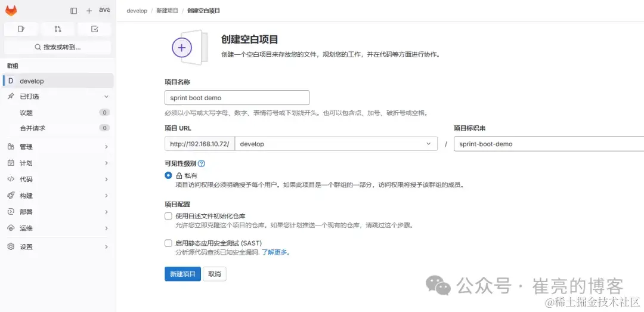Click the 项目标识串 slug input field
Viewport: 644px width, 312px height.
(549, 144)
